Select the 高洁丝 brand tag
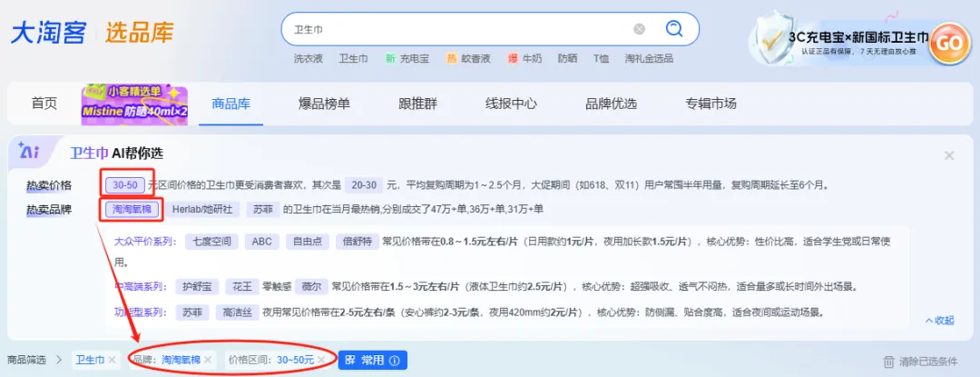This screenshot has width=980, height=377. pos(238,312)
